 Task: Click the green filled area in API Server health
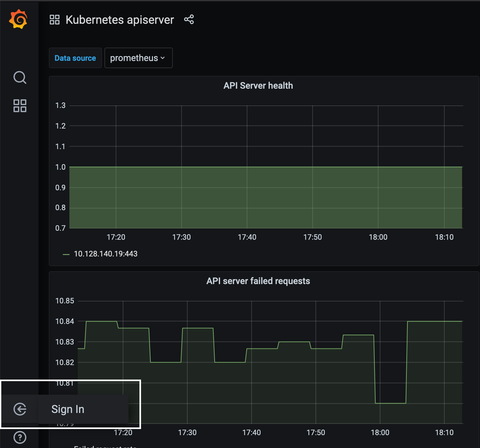coord(266,197)
